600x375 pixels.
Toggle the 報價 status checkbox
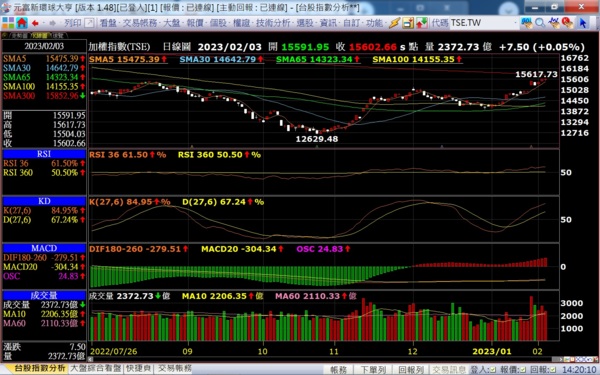click(x=522, y=370)
